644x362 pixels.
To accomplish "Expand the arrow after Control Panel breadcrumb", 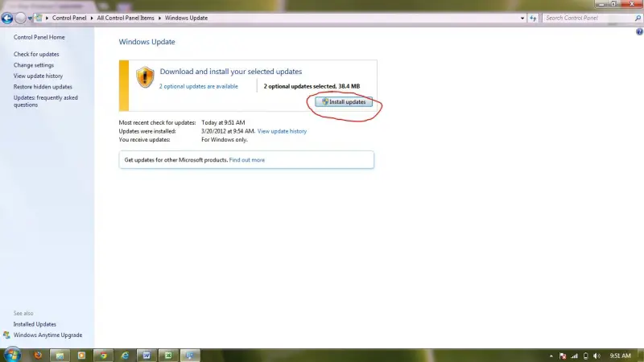I will (92, 18).
